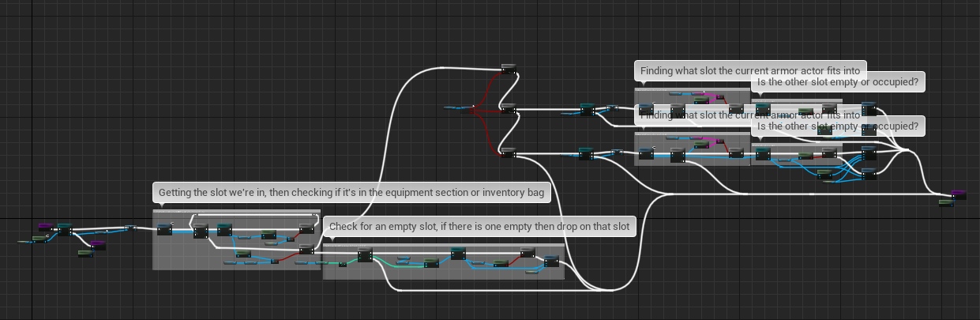Select the lower purple node at far left
This screenshot has height=320, width=980.
97,246
